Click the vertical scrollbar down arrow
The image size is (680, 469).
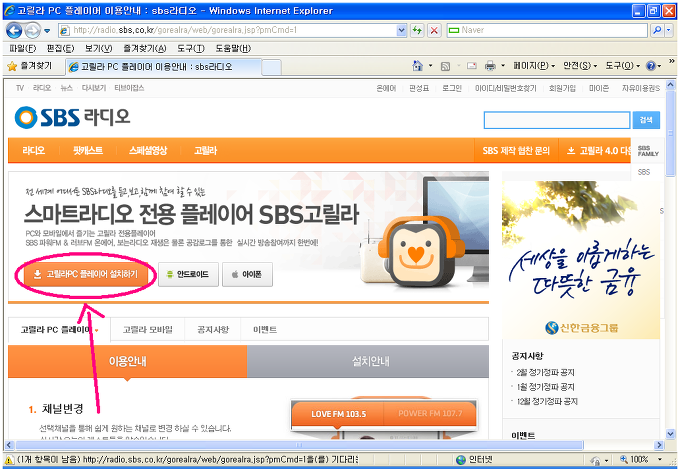click(x=670, y=434)
